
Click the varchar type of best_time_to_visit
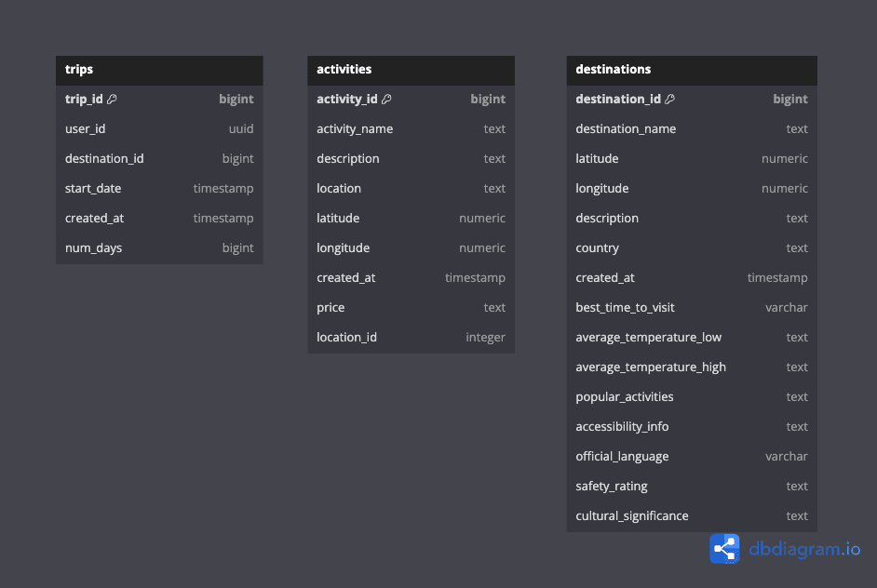(787, 307)
